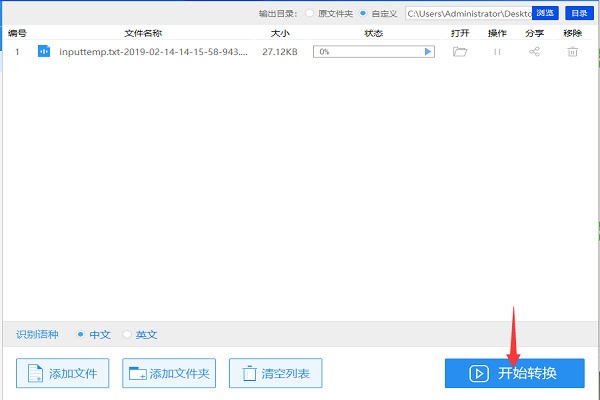Pause the inputtemp.txt conversion operation
This screenshot has width=600, height=400.
(497, 52)
